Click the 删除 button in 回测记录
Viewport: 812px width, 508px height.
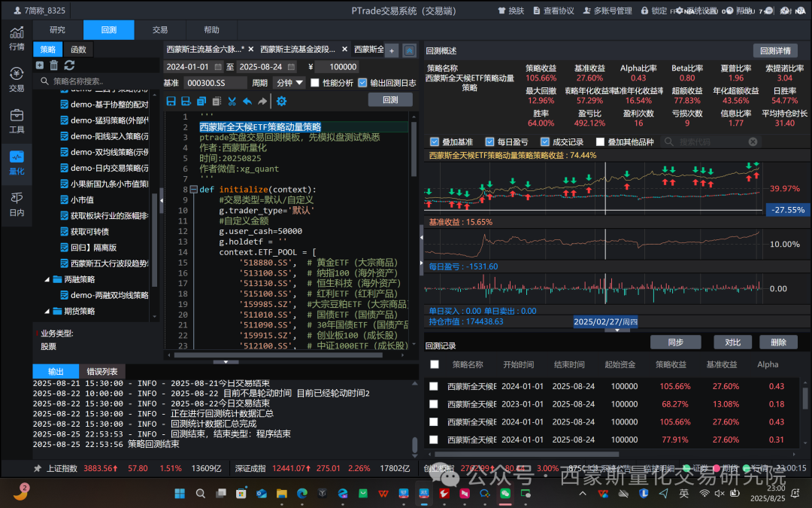(778, 342)
